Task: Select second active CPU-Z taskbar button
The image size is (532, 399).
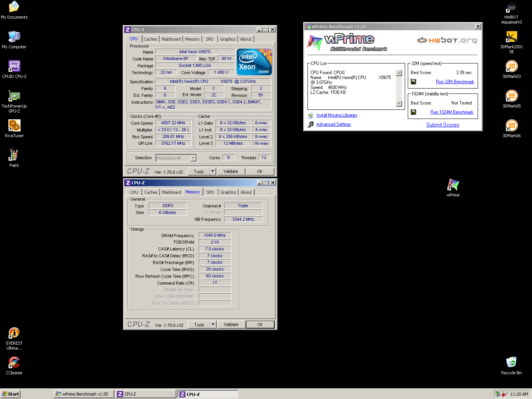Action: click(x=208, y=394)
